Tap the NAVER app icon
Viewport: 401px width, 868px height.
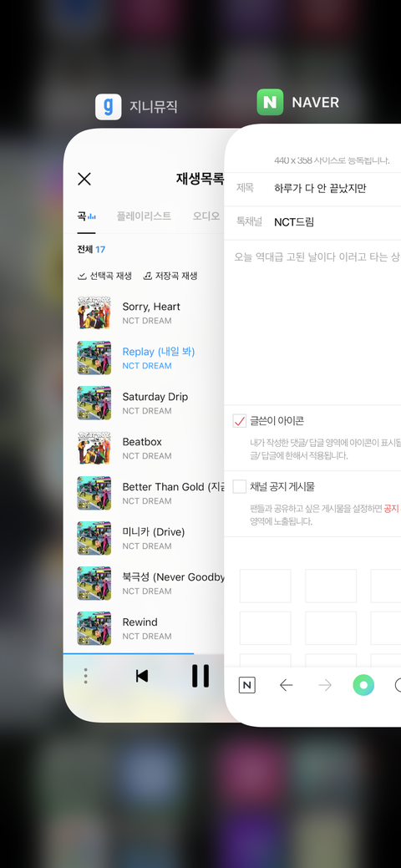coord(270,103)
